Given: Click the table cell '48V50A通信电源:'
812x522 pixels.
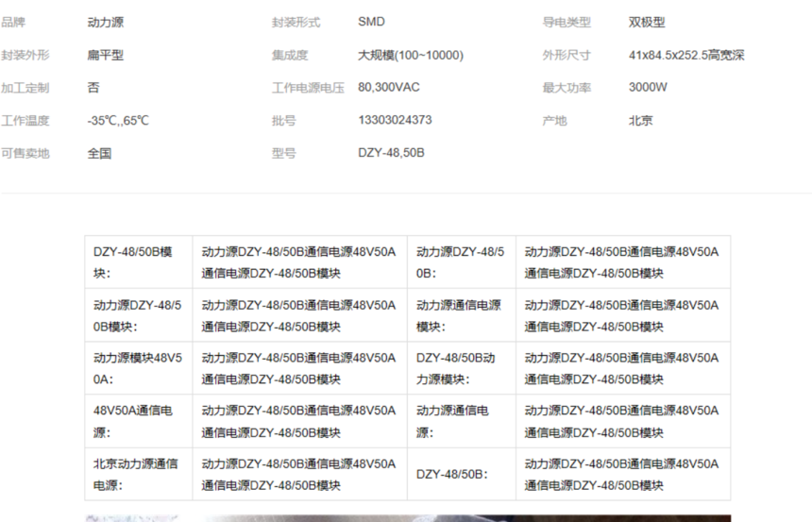Looking at the screenshot, I should [x=139, y=422].
